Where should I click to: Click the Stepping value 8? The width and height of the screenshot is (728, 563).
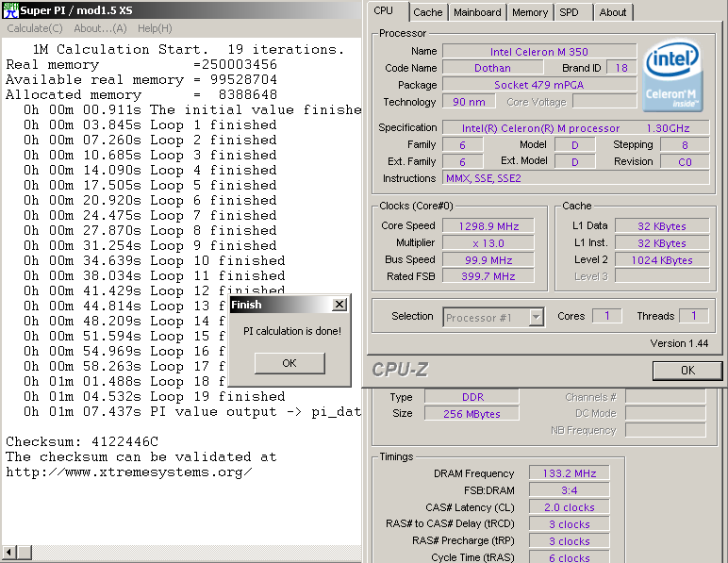tap(685, 145)
